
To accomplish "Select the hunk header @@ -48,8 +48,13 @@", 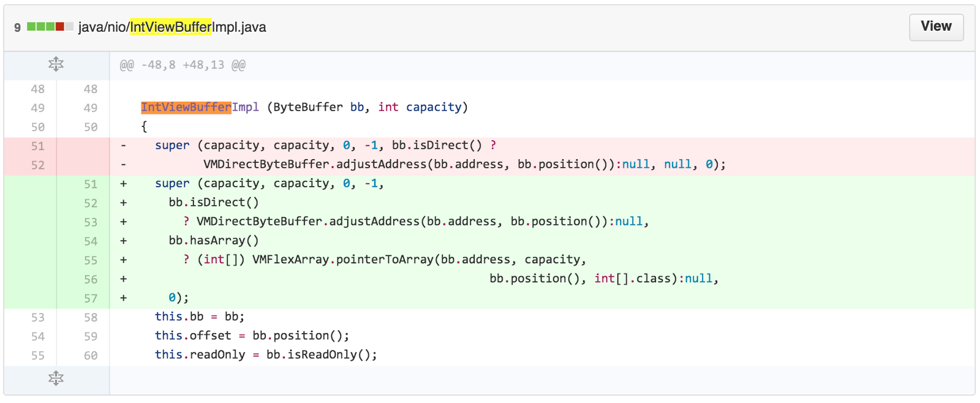I will pyautogui.click(x=183, y=65).
